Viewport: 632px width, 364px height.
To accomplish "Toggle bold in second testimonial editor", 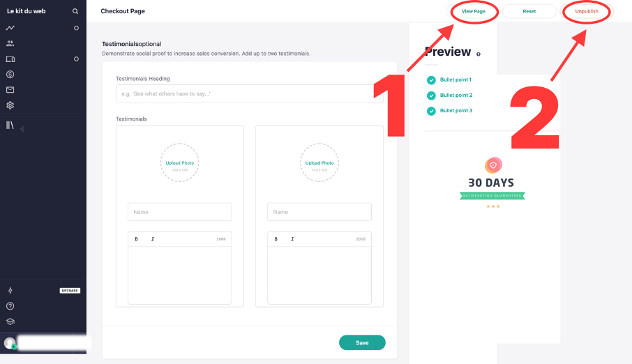I will pyautogui.click(x=276, y=239).
